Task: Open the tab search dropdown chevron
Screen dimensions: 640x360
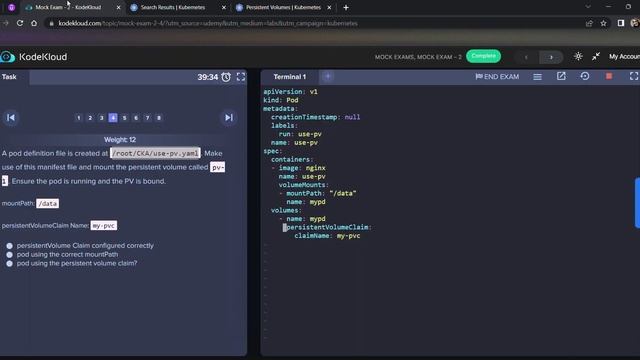Action: tap(588, 7)
